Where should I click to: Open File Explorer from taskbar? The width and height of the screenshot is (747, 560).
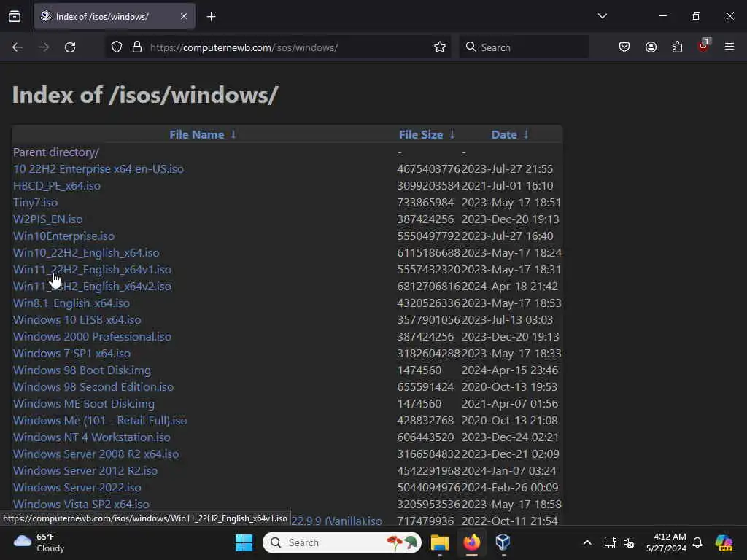point(440,542)
